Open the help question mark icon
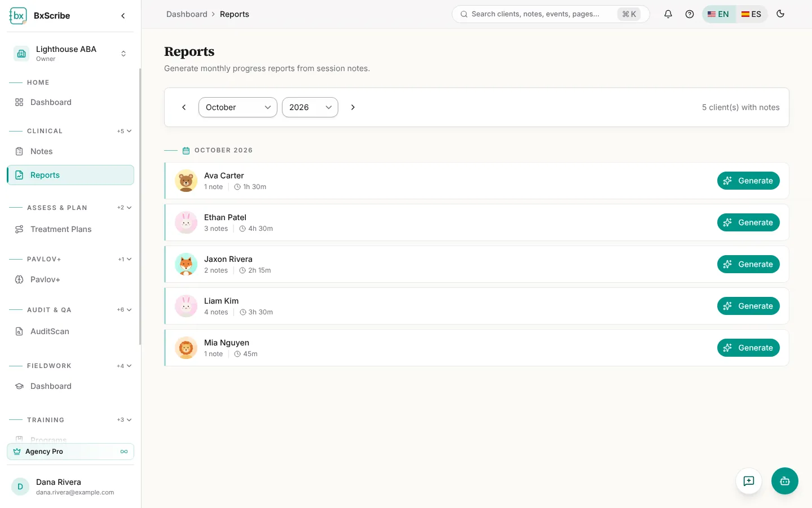Screen dimensions: 812x508 (690, 14)
